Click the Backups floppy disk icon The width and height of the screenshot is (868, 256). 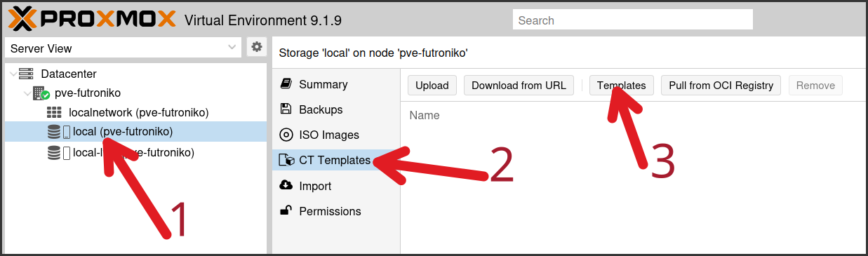[x=286, y=109]
